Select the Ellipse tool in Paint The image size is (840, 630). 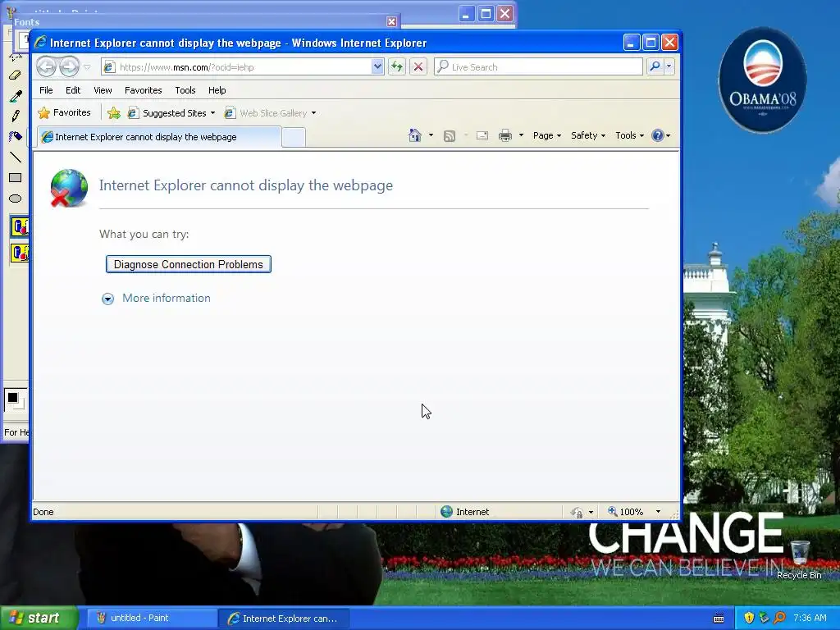16,199
